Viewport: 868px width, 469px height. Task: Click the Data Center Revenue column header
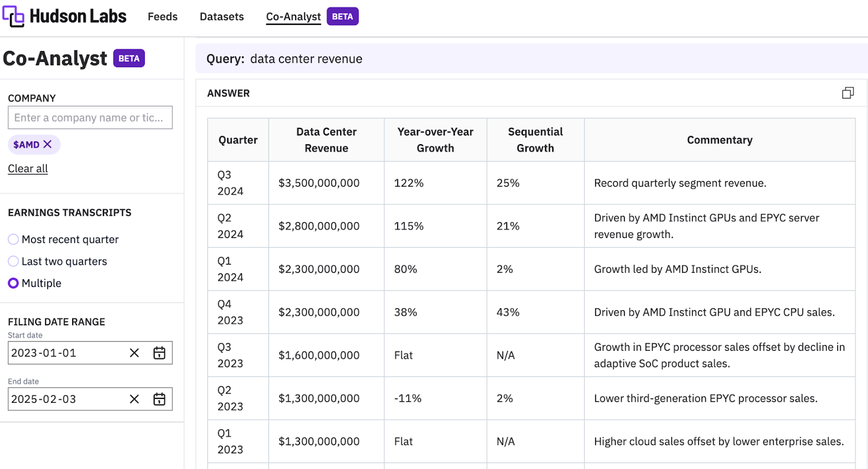(x=326, y=140)
